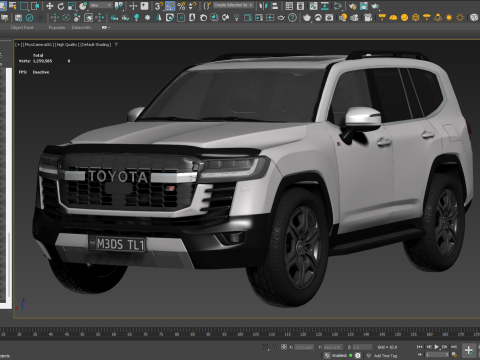Click the X coordinate field
Image resolution: width=480 pixels, height=360 pixels.
pyautogui.click(x=304, y=347)
